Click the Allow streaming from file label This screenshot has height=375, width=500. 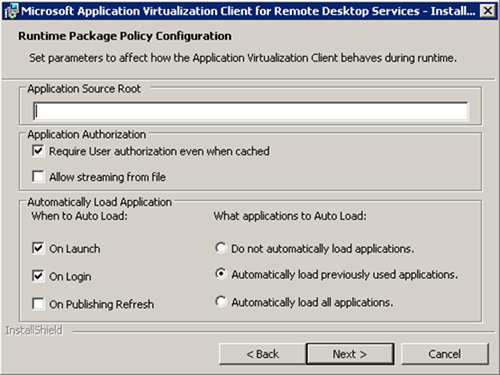(107, 177)
